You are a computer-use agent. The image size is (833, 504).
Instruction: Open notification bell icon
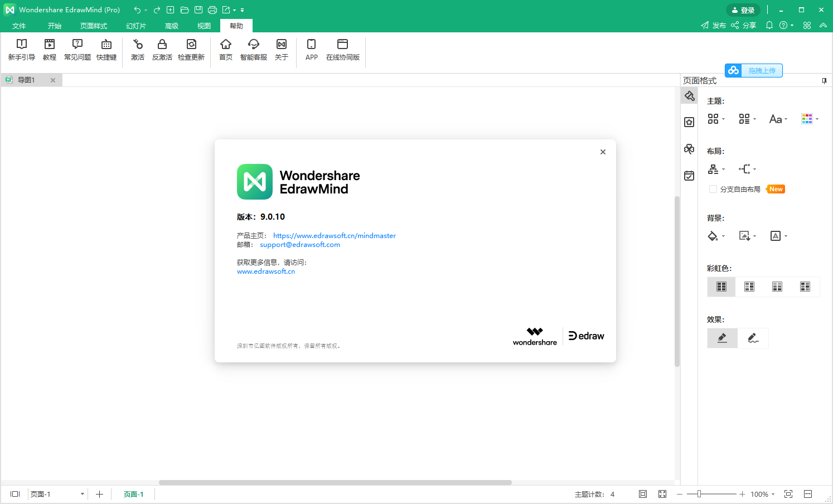pyautogui.click(x=769, y=25)
